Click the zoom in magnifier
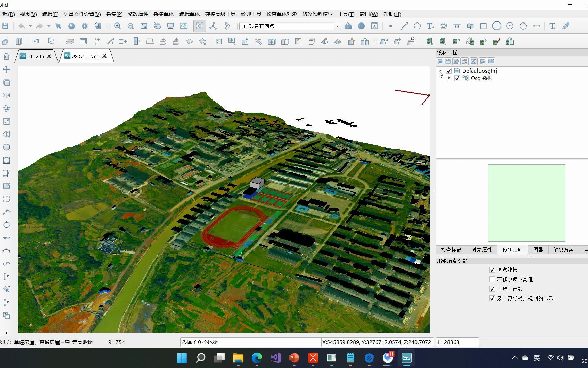 [117, 26]
